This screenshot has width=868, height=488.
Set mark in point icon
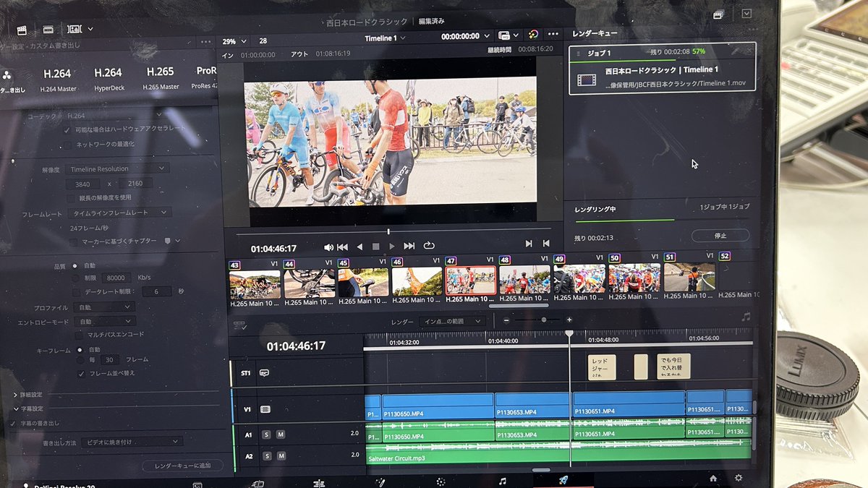tap(529, 244)
